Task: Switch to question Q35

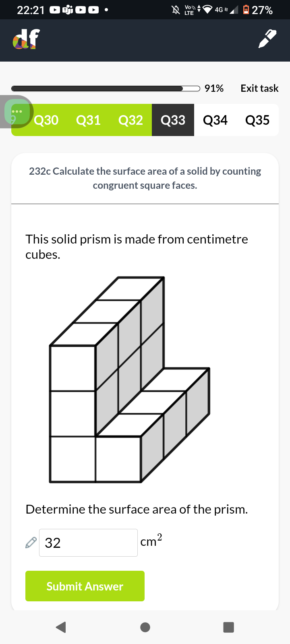Action: (257, 120)
